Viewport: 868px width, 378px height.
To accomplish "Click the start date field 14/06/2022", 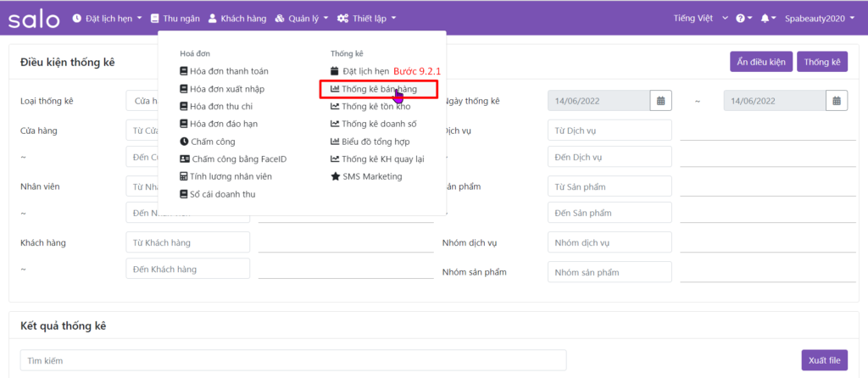I will click(599, 101).
